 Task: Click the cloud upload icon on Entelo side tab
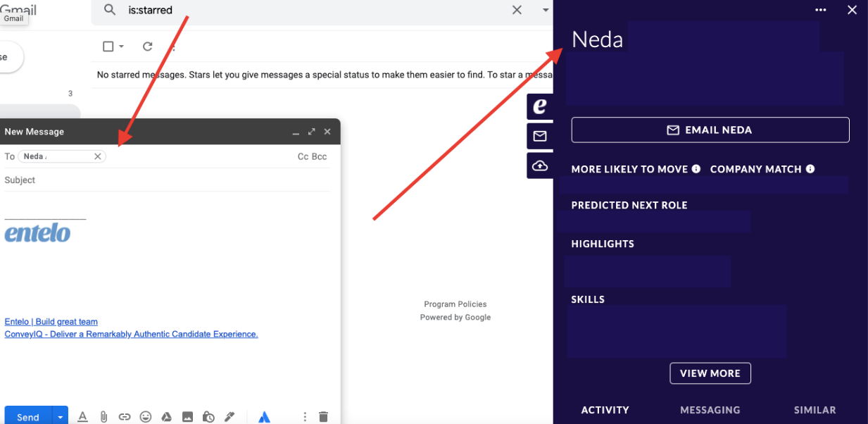coord(540,166)
